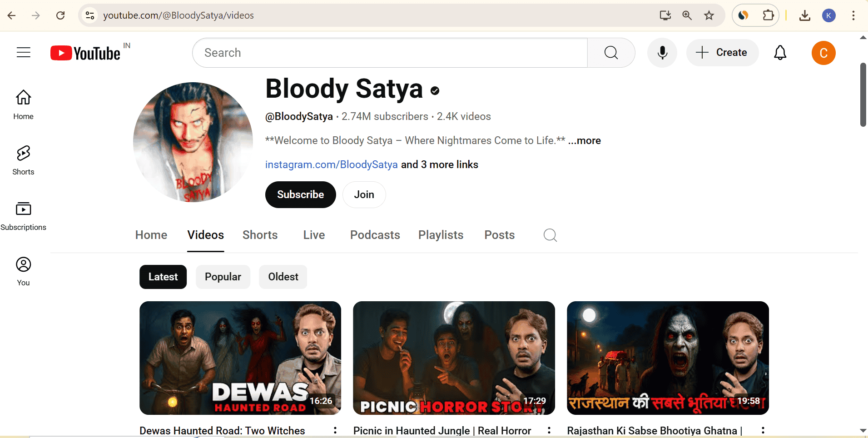This screenshot has height=438, width=868.
Task: Click the YouTube logo
Action: click(85, 53)
